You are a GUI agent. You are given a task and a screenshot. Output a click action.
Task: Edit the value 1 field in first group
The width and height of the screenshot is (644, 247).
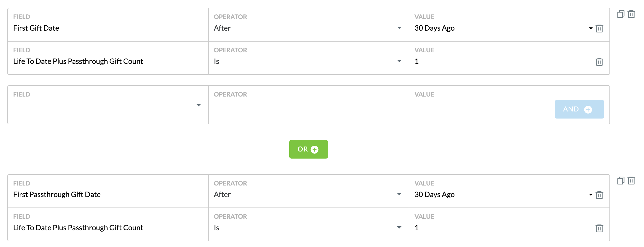coord(503,61)
